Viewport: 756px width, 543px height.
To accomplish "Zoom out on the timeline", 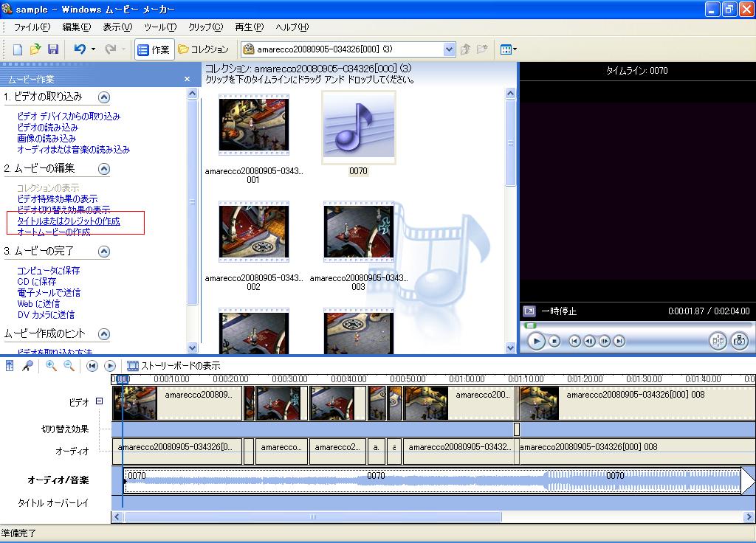I will (x=69, y=365).
